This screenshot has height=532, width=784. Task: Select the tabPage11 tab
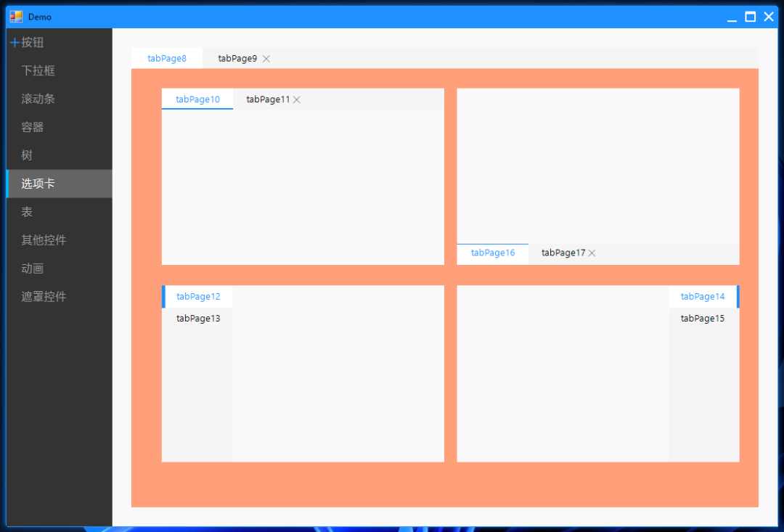[x=268, y=99]
